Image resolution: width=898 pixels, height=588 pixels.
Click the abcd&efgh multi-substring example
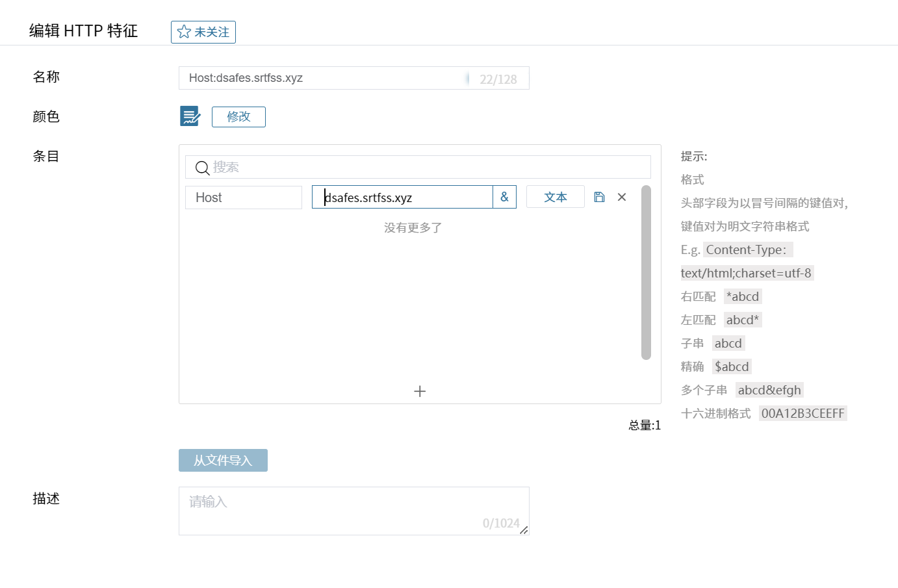pyautogui.click(x=769, y=390)
